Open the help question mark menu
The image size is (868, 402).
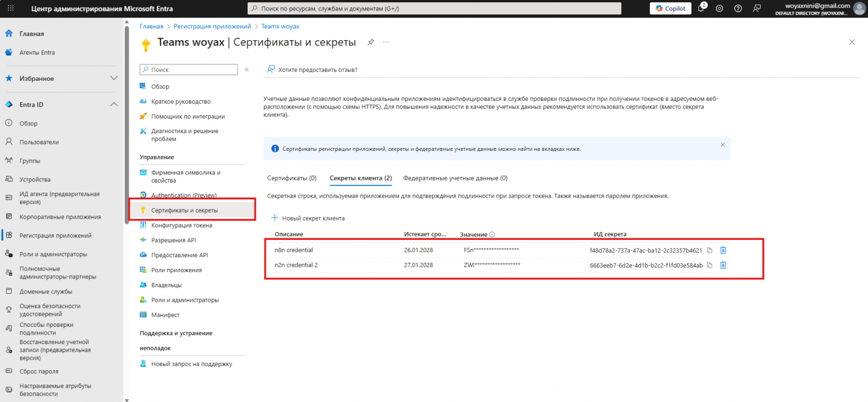coord(738,8)
